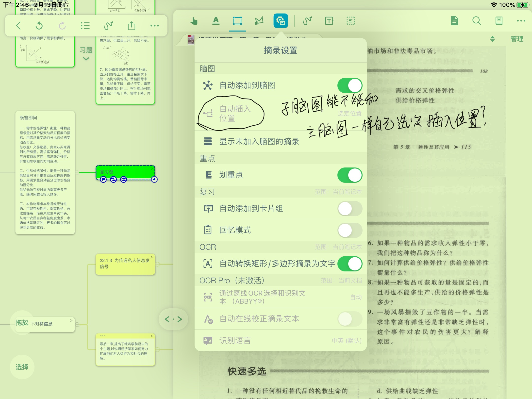Select handwriting tool in mindmap toolbar

point(108,26)
